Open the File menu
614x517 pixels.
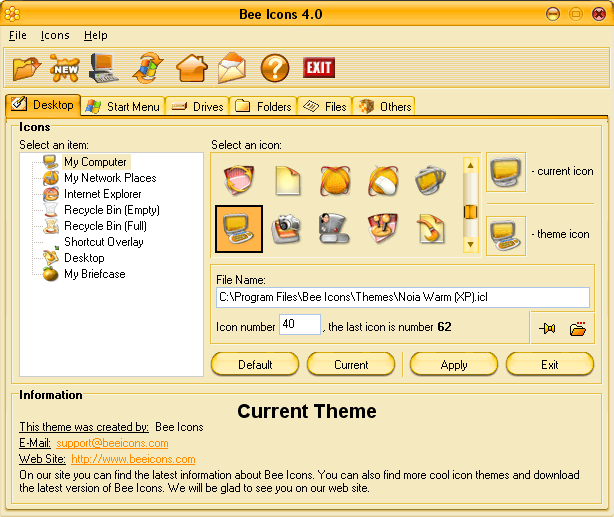point(18,35)
